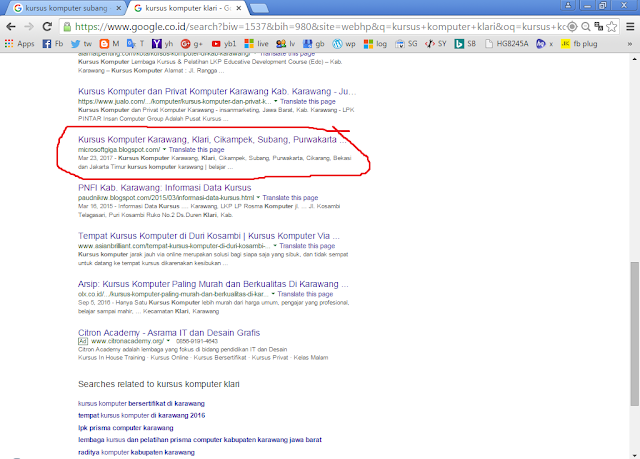
Task: Expand dropdown arrow next to microsoftgiga.blogspot.com URL
Action: [164, 149]
